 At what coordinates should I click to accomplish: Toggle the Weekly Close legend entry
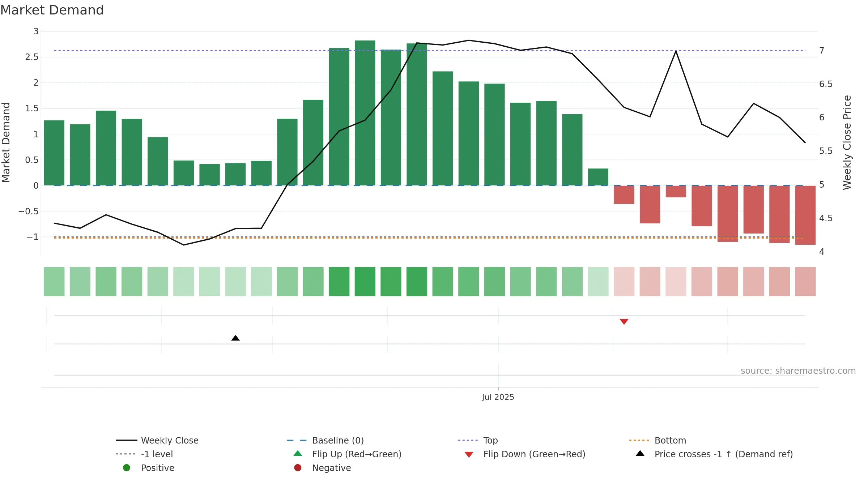pyautogui.click(x=157, y=440)
